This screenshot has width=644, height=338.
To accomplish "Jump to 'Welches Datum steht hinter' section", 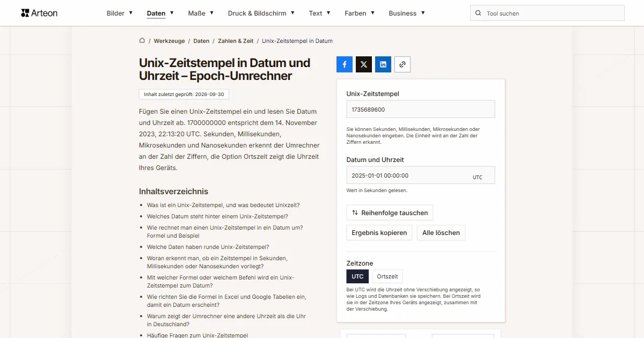I will click(x=217, y=216).
